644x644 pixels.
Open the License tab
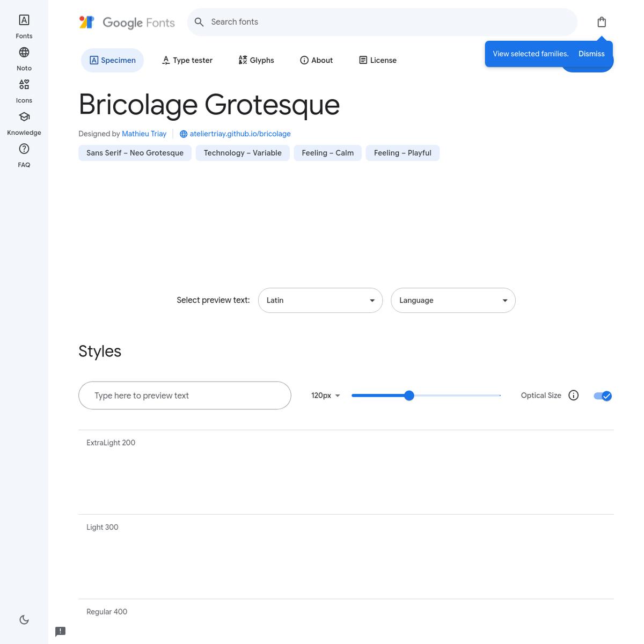[x=378, y=61]
